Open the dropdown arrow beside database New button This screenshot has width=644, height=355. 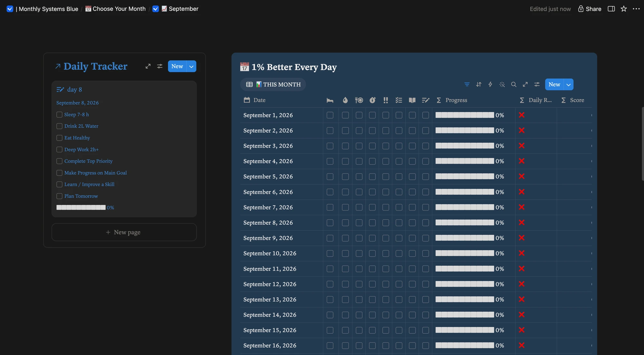pyautogui.click(x=569, y=84)
